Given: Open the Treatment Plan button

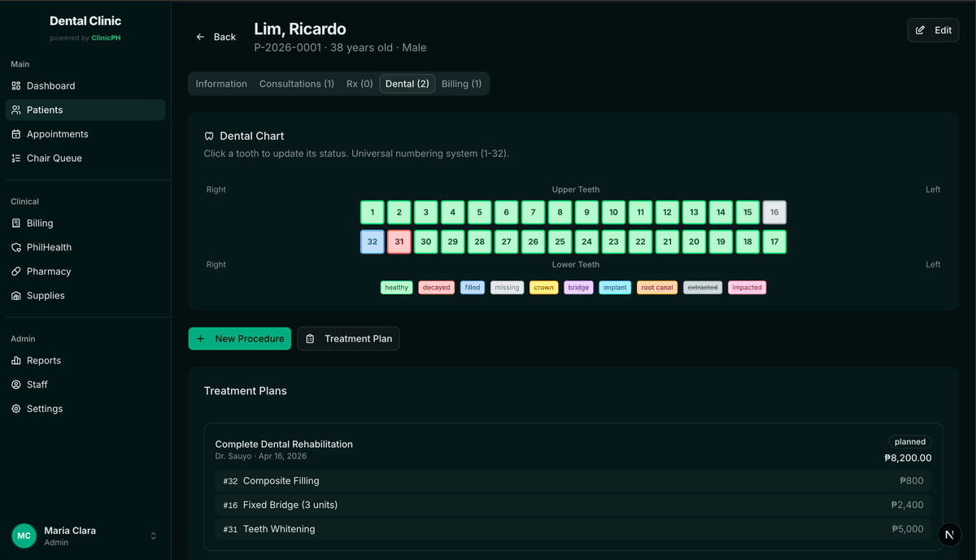Looking at the screenshot, I should 348,339.
